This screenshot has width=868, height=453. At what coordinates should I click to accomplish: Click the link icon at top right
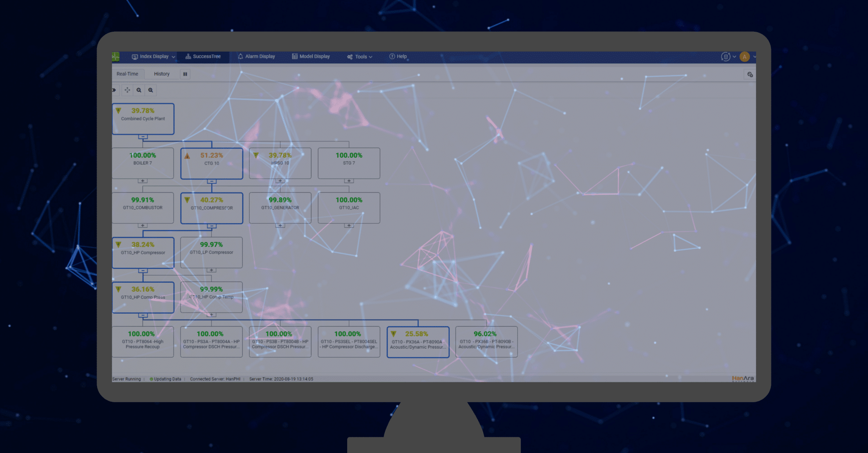[750, 75]
